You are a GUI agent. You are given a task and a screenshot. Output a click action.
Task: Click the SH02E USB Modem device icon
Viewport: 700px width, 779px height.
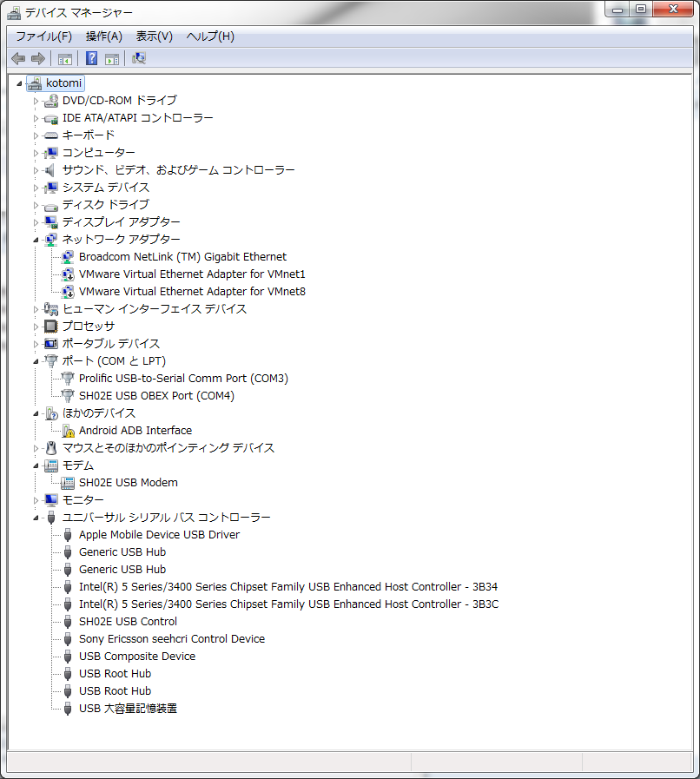68,483
